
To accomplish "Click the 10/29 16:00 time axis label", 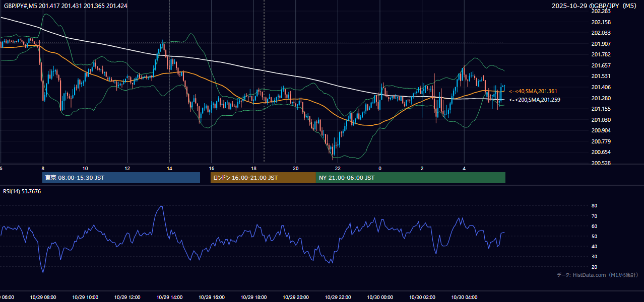I will 212,297.
